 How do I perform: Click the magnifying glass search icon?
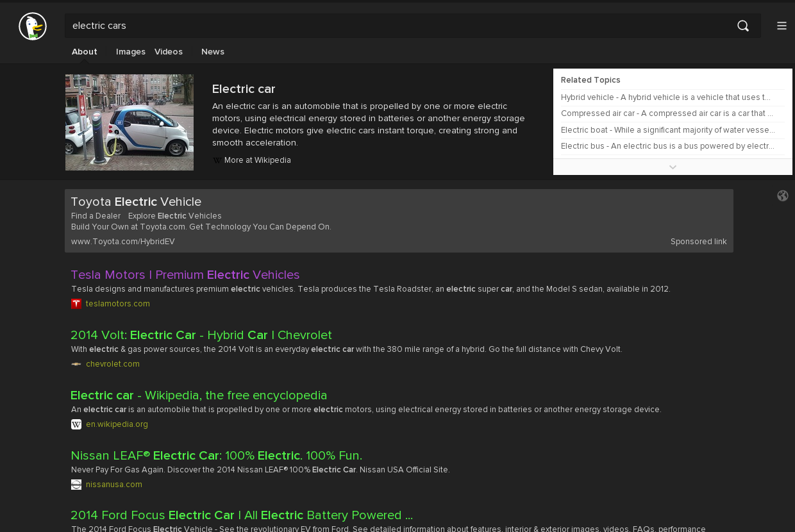[743, 26]
